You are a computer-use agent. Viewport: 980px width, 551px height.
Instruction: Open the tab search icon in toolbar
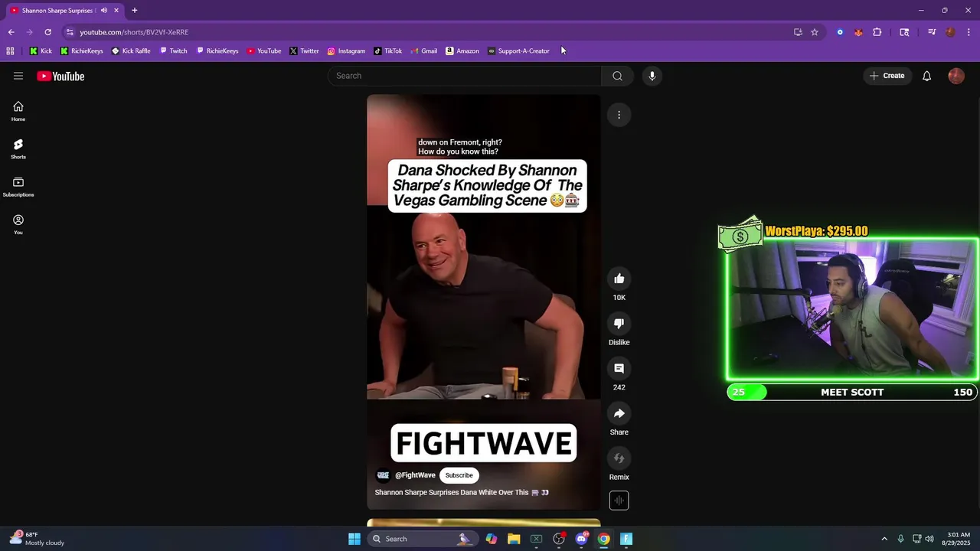[904, 32]
